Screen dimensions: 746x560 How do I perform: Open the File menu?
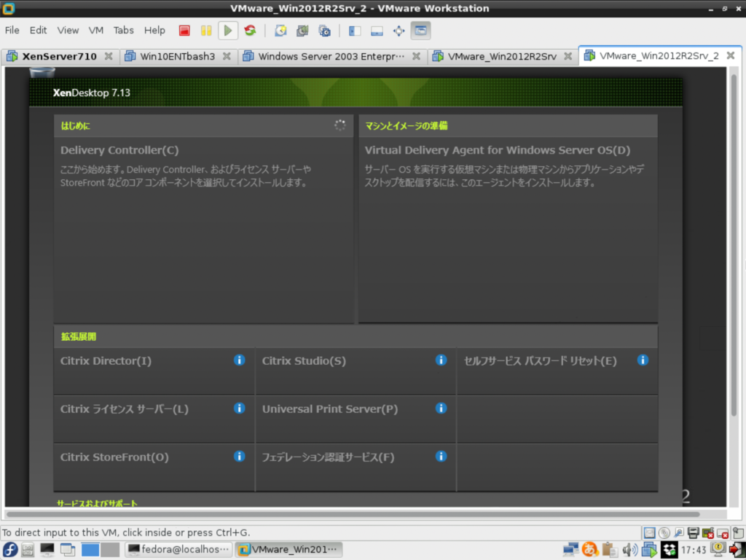[x=12, y=31]
